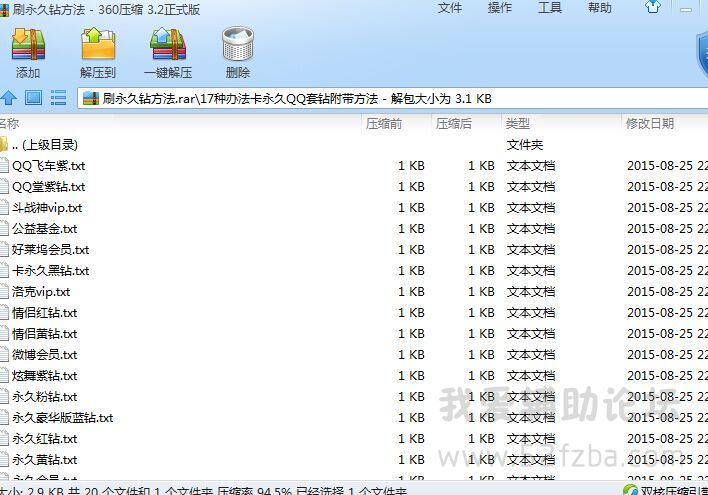Switch to large icon view button

[x=33, y=98]
